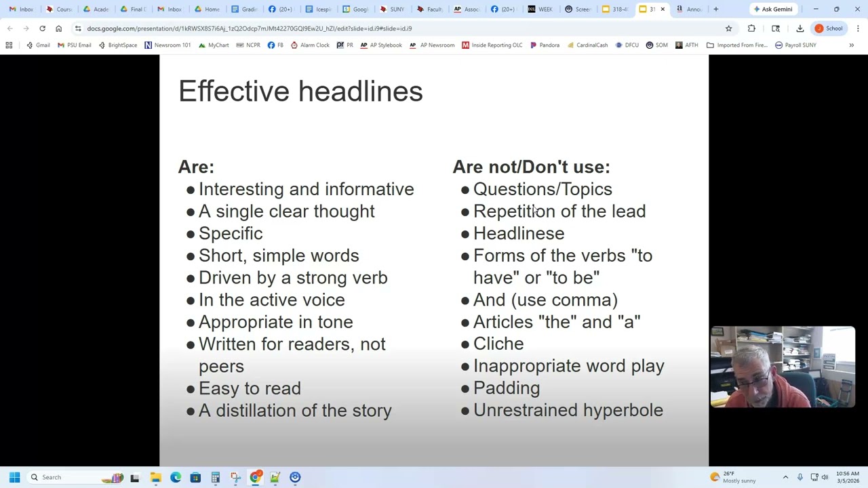
Task: Open the SOM bookmark
Action: (656, 45)
